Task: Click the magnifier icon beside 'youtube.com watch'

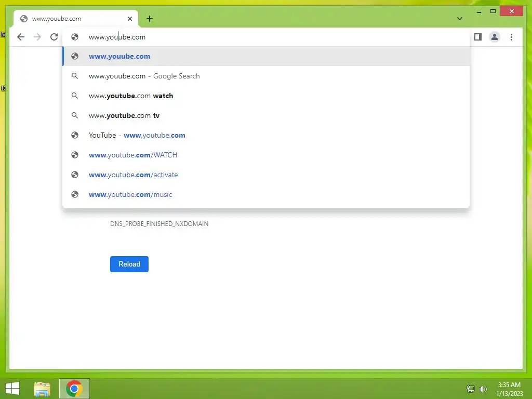Action: (75, 96)
